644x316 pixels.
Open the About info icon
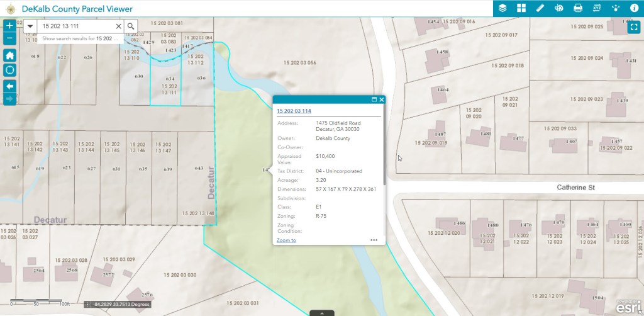(x=634, y=8)
